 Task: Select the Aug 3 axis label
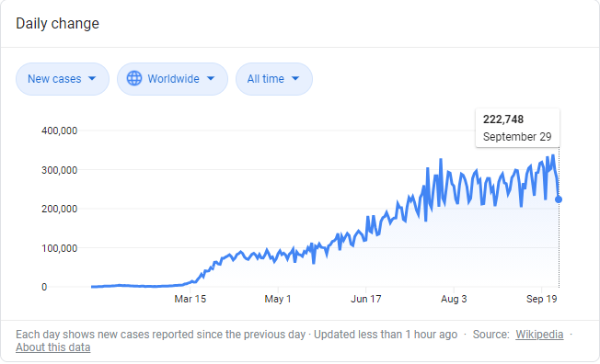tap(454, 299)
